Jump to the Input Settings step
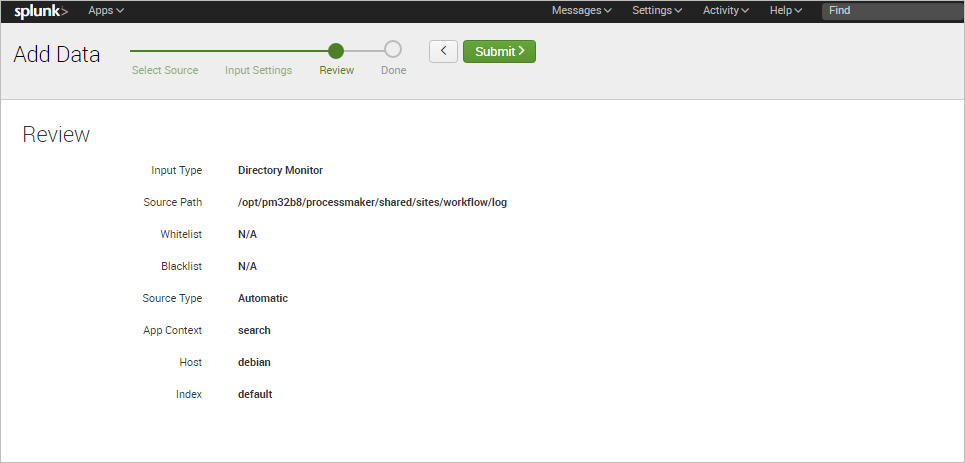This screenshot has width=965, height=463. pos(258,71)
